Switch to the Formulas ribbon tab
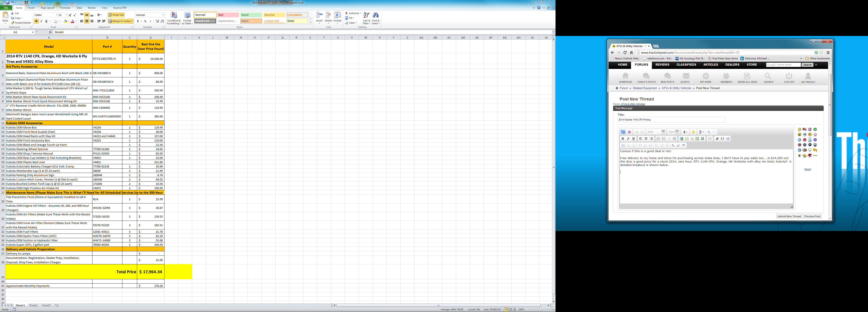The height and width of the screenshot is (312, 868). pos(65,8)
